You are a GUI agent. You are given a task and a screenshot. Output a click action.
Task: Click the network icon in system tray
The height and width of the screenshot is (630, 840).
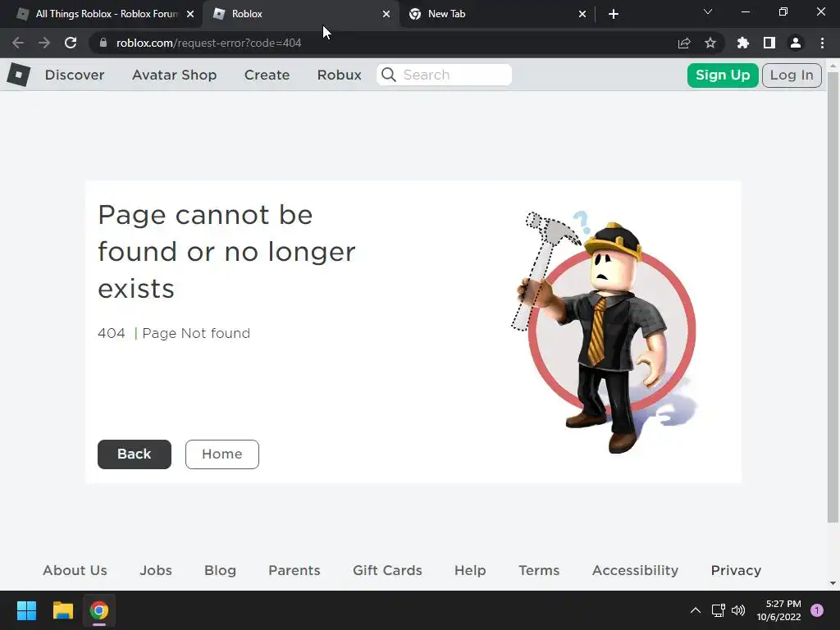click(x=719, y=610)
